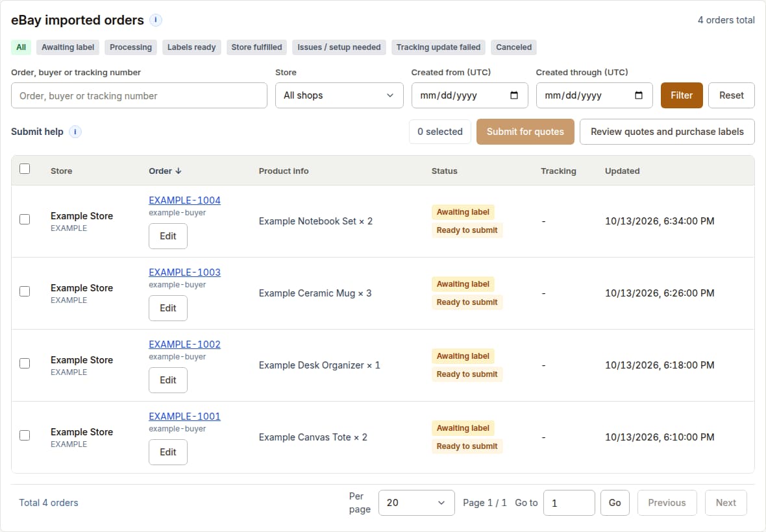Image resolution: width=766 pixels, height=532 pixels.
Task: Edit order EXAMPLE-1003
Action: coord(168,308)
